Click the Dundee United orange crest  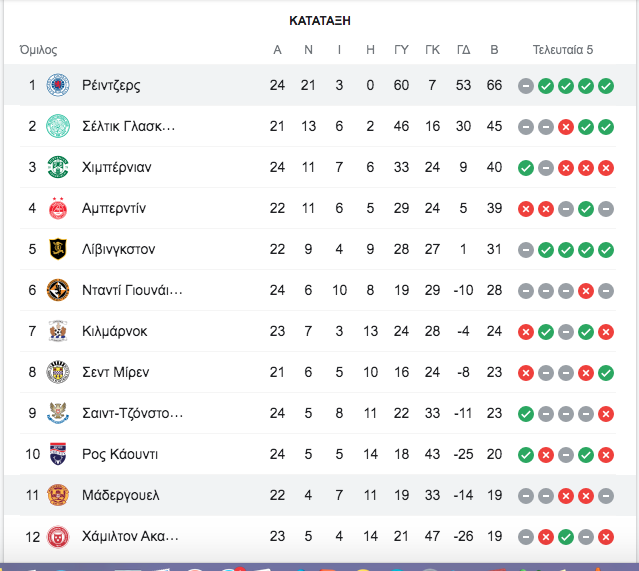pyautogui.click(x=58, y=290)
